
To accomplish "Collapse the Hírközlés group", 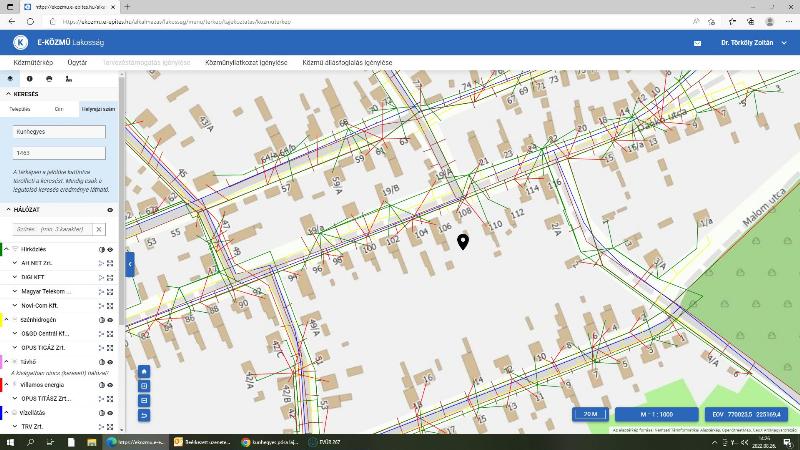I will (7, 249).
